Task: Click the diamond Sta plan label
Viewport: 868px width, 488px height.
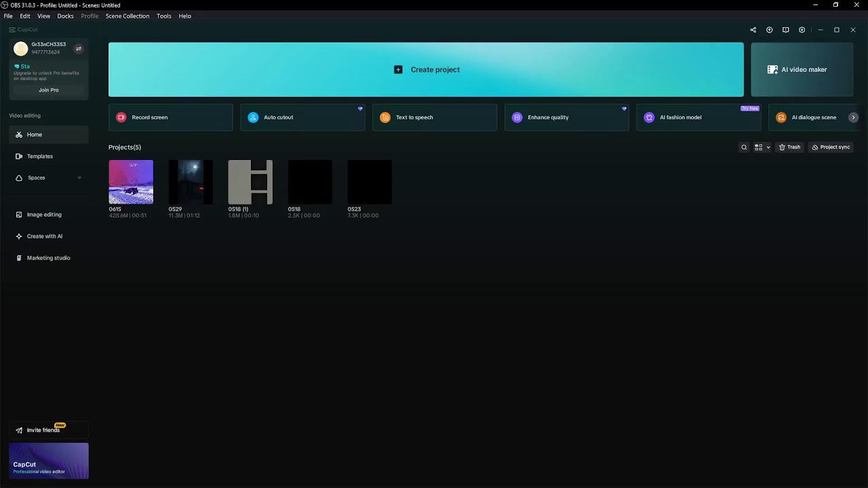Action: 22,66
